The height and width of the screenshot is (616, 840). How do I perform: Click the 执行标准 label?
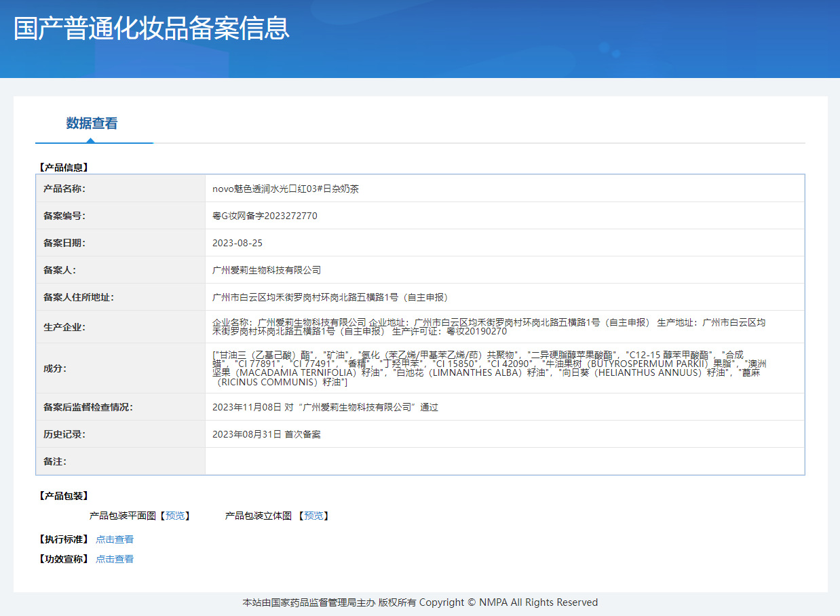click(64, 539)
